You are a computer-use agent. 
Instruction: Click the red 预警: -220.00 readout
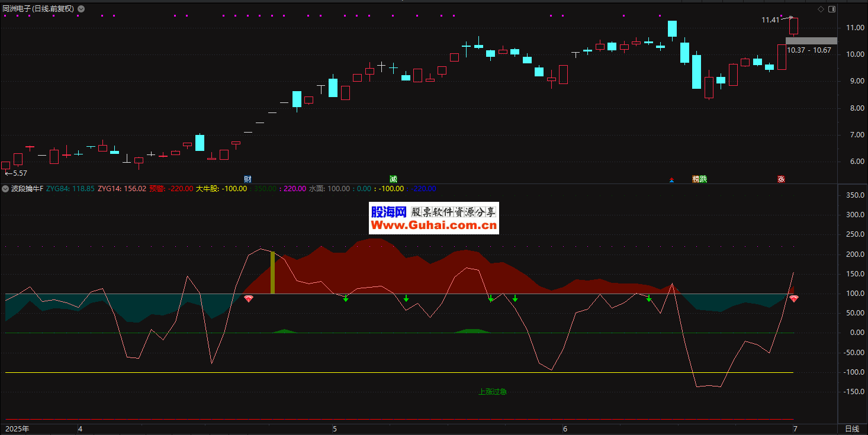(171, 189)
